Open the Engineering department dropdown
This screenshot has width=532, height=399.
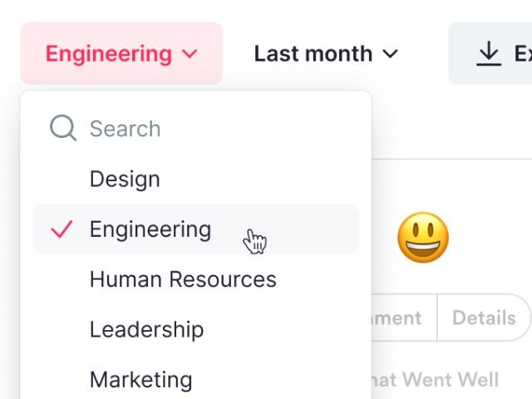121,53
